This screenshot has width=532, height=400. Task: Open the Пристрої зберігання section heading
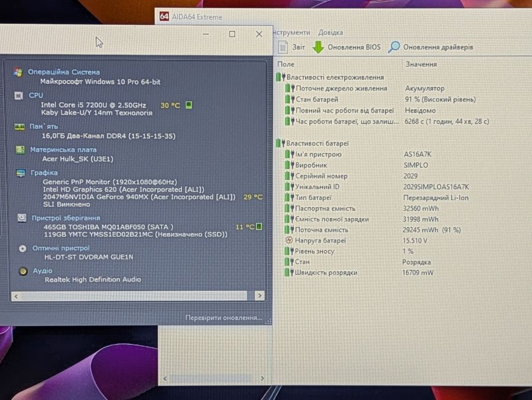(66, 218)
